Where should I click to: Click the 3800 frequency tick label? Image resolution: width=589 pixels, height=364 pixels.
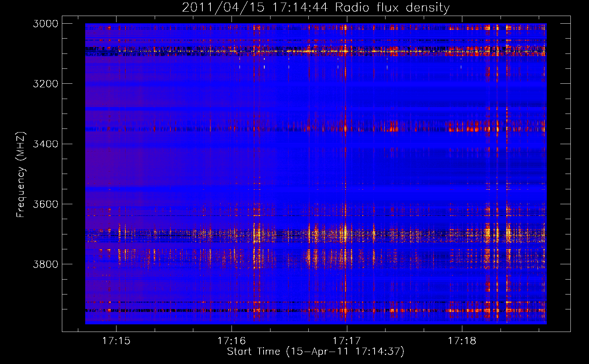(x=46, y=264)
